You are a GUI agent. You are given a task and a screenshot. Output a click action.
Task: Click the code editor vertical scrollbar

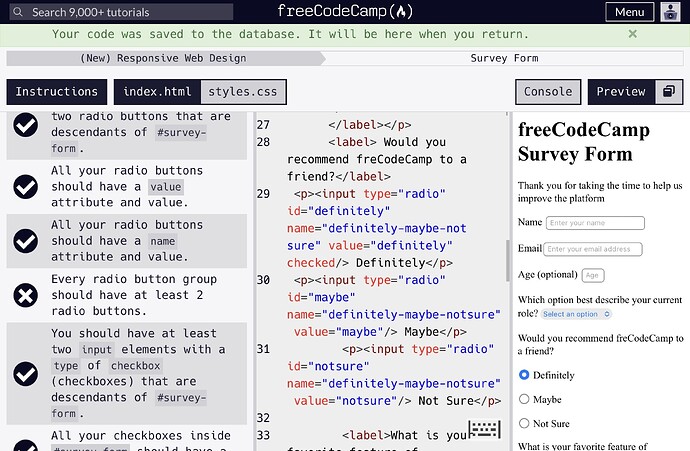click(x=507, y=260)
